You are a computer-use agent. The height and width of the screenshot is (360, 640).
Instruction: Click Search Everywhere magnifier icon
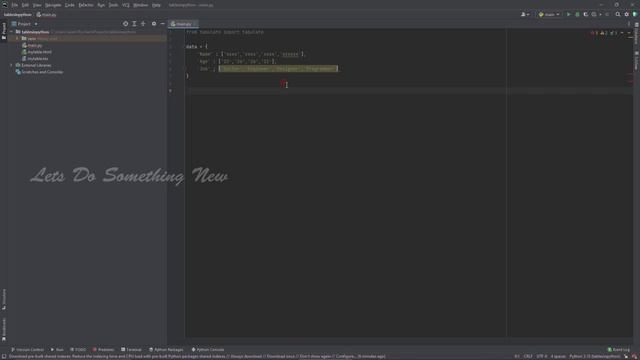(x=618, y=15)
